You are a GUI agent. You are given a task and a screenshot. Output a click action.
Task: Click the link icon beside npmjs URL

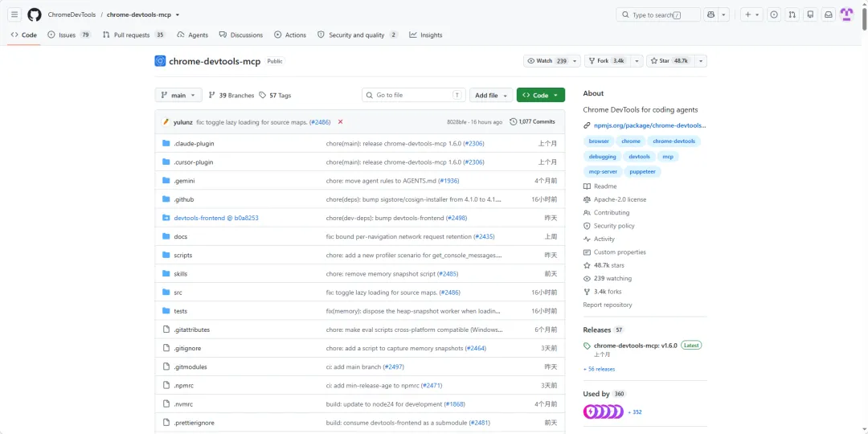(x=587, y=125)
